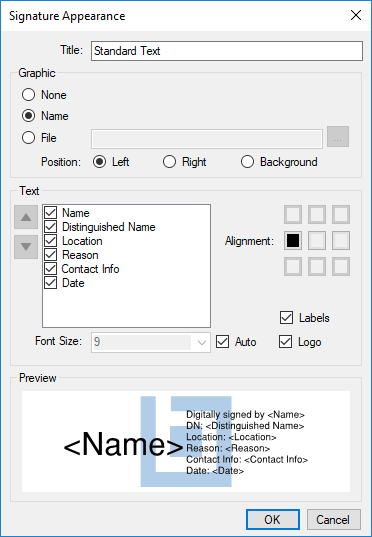
Task: Move selected text item up
Action: 26,217
